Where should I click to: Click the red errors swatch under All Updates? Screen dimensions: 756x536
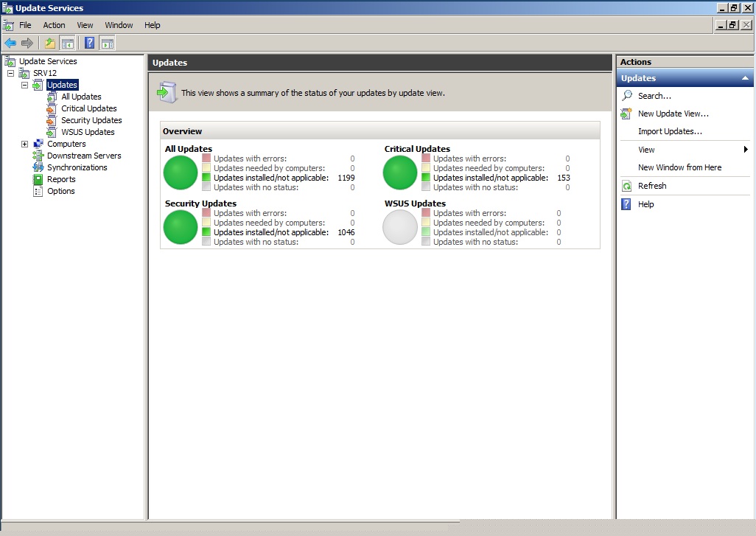[x=206, y=158]
